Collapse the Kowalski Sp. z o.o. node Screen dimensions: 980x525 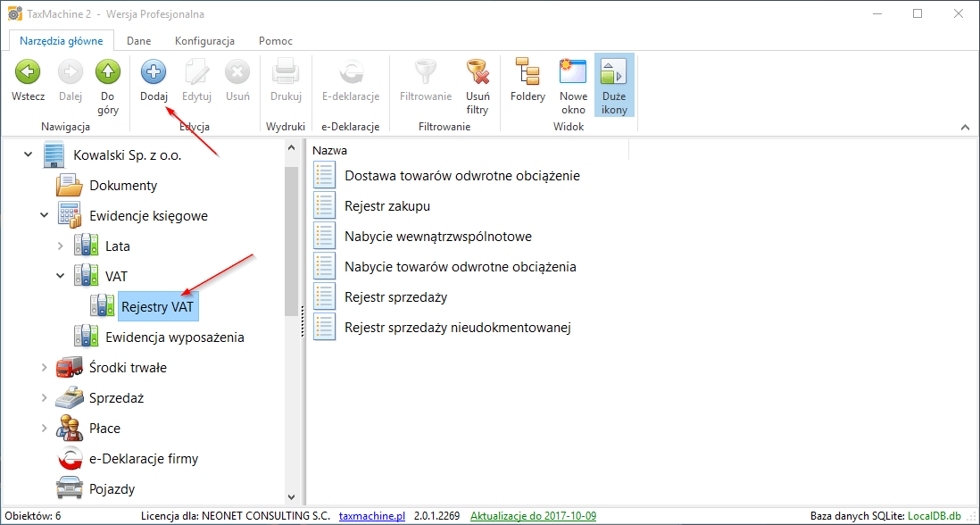pyautogui.click(x=29, y=155)
